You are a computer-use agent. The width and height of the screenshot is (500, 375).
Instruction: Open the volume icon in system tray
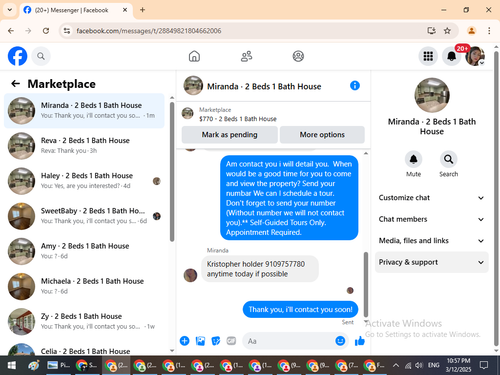419,365
